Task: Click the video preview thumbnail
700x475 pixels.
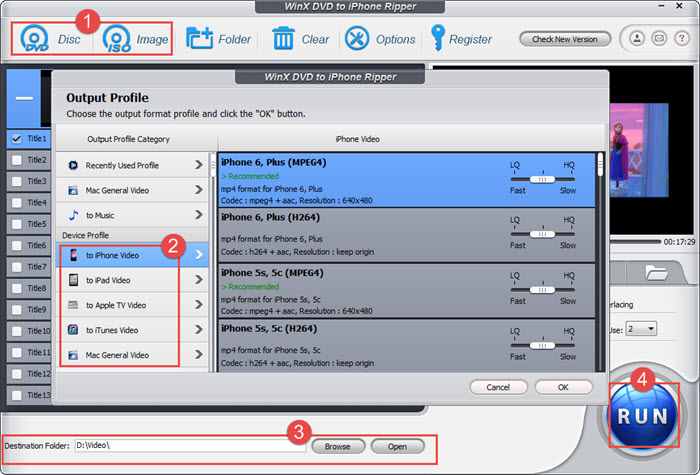Action: [x=639, y=150]
